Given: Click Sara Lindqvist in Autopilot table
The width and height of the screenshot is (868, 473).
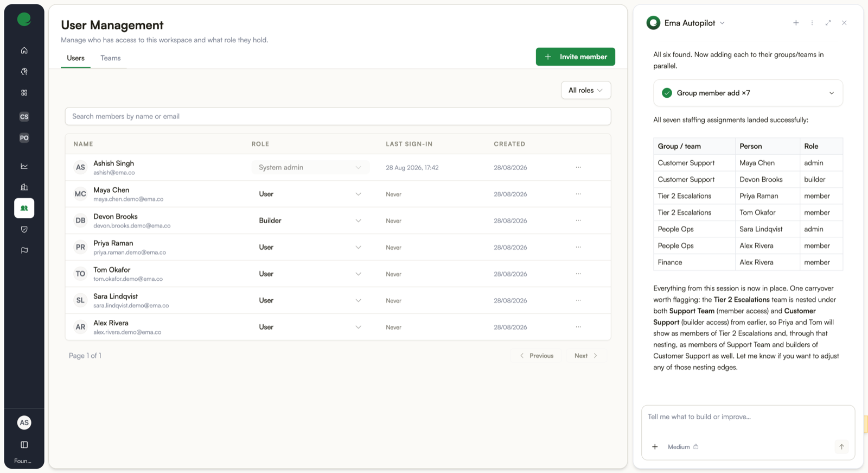Looking at the screenshot, I should click(x=761, y=229).
